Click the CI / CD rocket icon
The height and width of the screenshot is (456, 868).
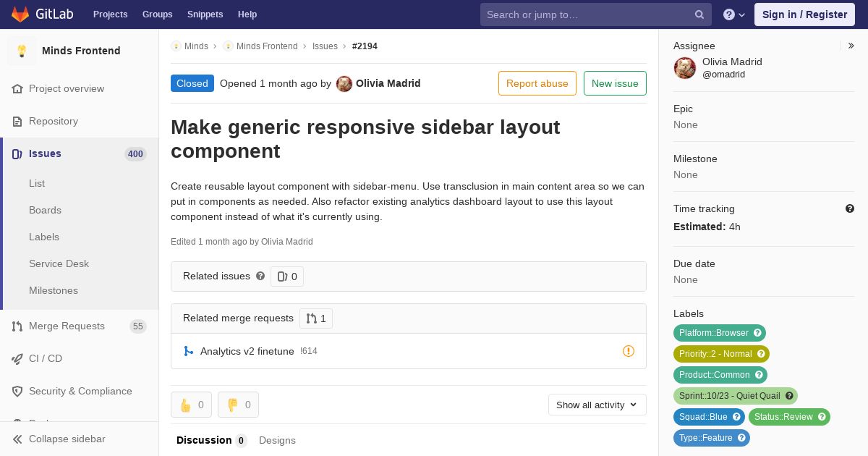(x=17, y=358)
